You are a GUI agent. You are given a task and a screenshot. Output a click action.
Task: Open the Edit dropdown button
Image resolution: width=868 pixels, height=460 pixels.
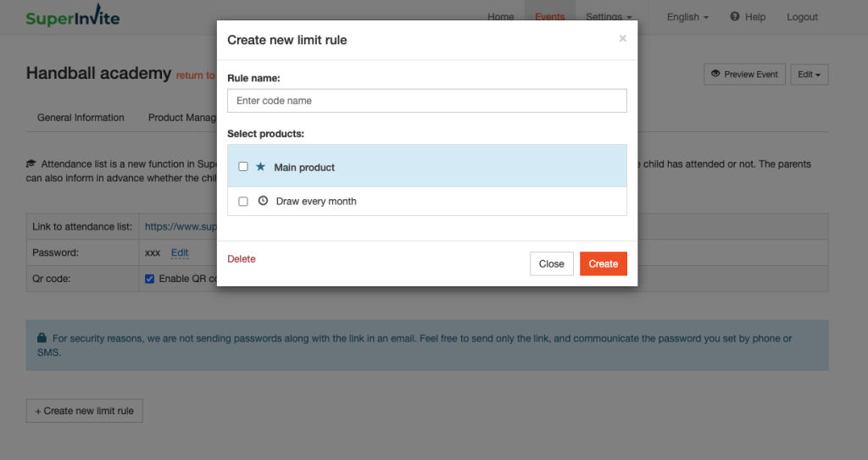810,75
